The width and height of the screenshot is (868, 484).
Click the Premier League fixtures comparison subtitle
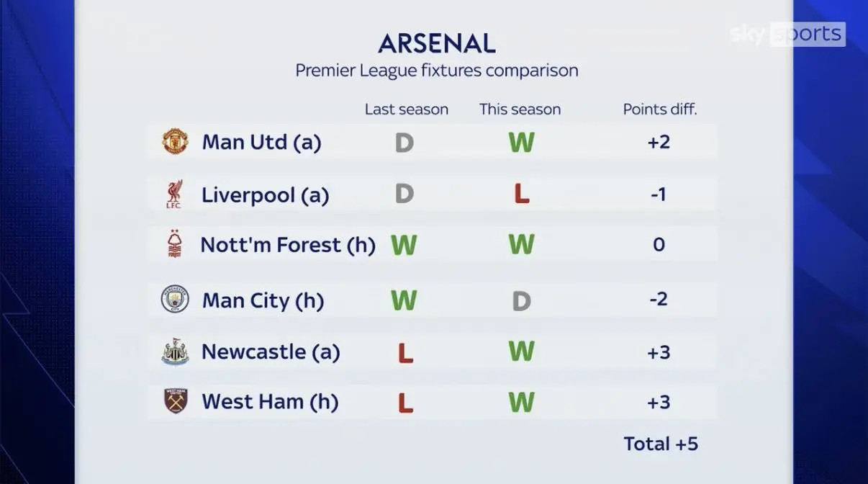coord(437,71)
